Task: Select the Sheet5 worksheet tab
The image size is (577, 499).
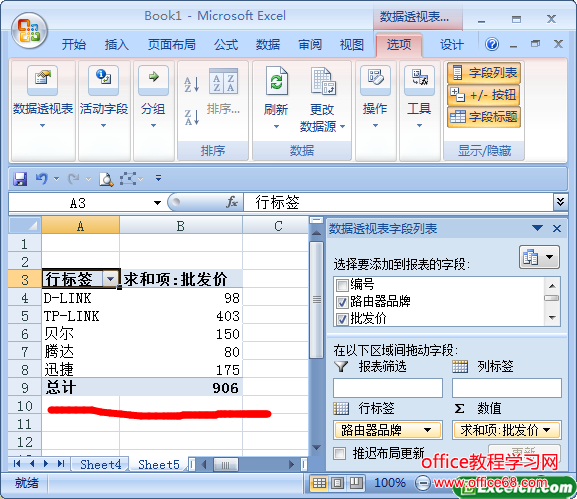Action: pos(159,464)
